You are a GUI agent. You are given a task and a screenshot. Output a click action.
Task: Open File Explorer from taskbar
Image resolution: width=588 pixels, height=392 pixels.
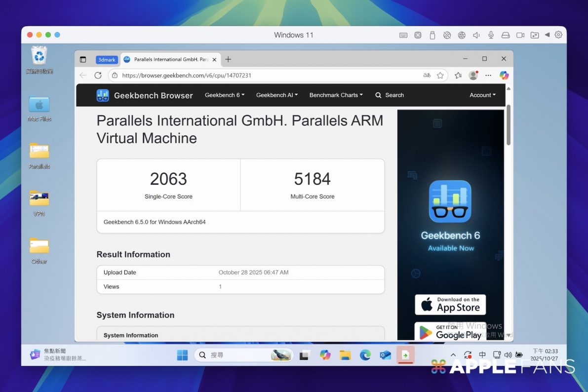[x=345, y=355]
